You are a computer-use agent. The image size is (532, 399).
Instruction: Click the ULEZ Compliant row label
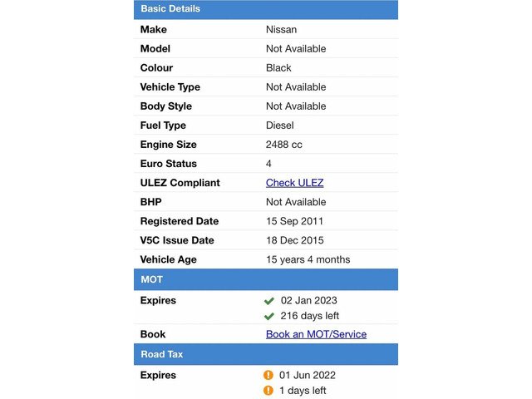pos(180,183)
